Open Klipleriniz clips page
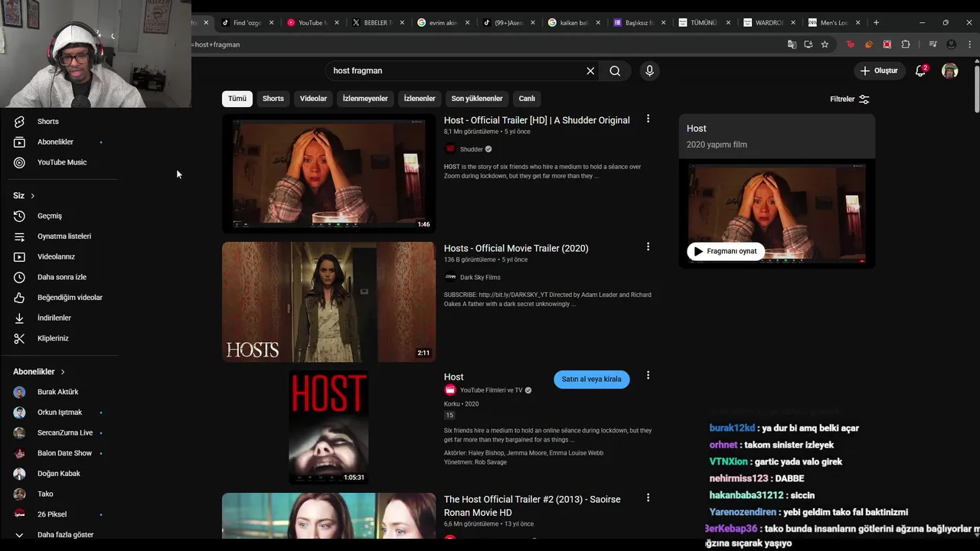Image resolution: width=980 pixels, height=551 pixels. [53, 338]
